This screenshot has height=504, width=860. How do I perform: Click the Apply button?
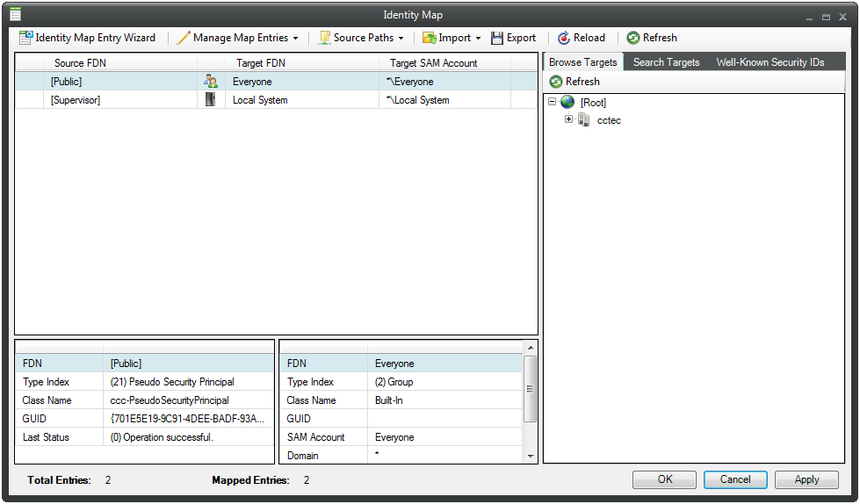click(806, 479)
